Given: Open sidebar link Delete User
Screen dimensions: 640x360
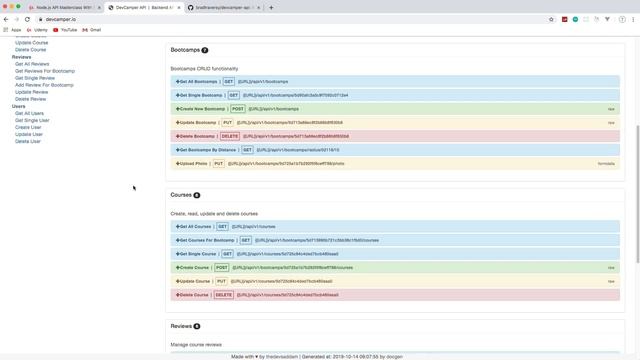Looking at the screenshot, I should coord(28,141).
